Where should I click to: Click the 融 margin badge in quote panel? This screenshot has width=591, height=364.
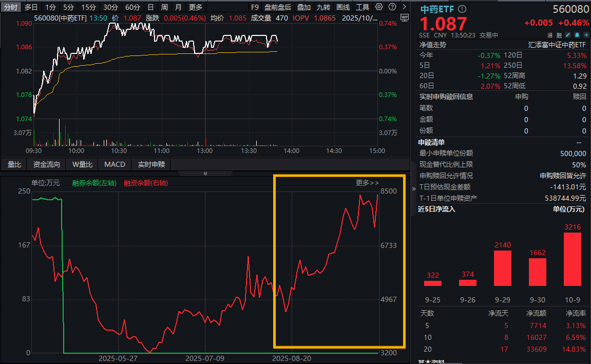coord(559,35)
